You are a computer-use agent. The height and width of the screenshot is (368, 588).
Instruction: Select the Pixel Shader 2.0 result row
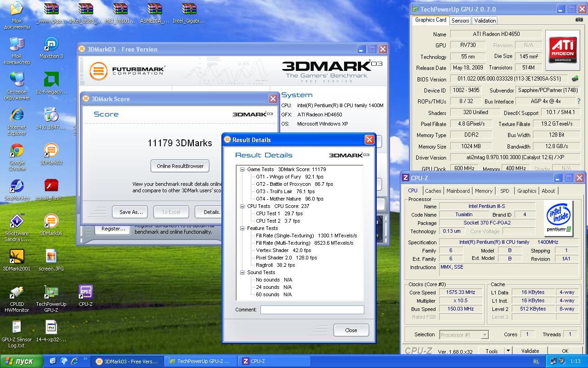tap(286, 258)
